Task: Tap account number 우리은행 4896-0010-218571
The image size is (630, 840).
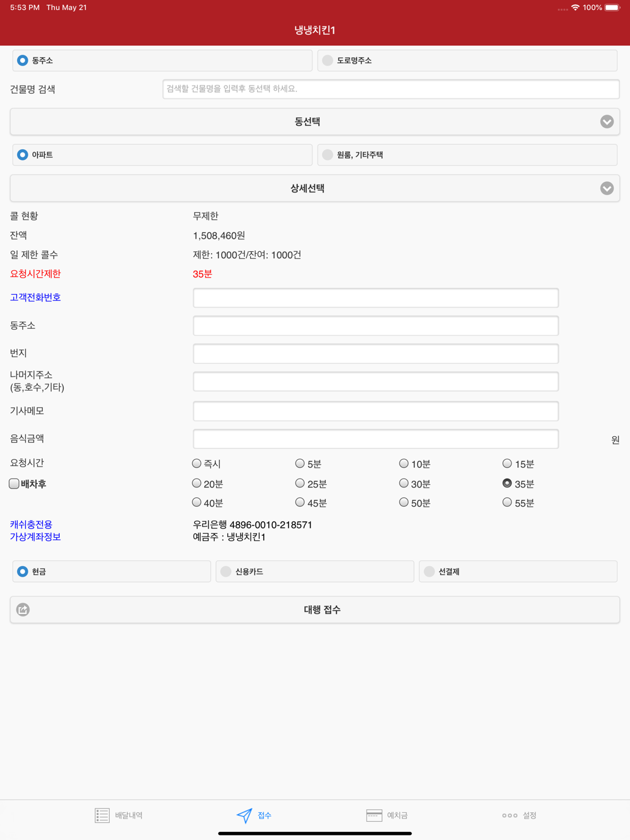Action: [x=253, y=525]
